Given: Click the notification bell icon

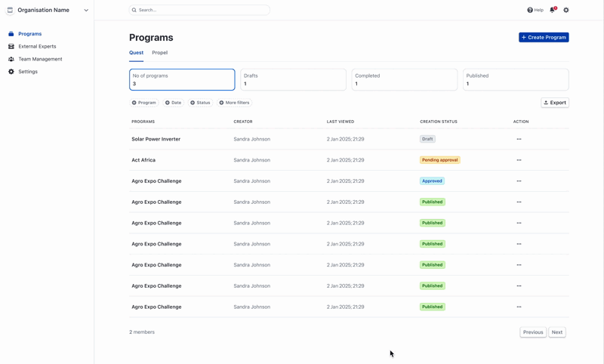Looking at the screenshot, I should click(552, 10).
